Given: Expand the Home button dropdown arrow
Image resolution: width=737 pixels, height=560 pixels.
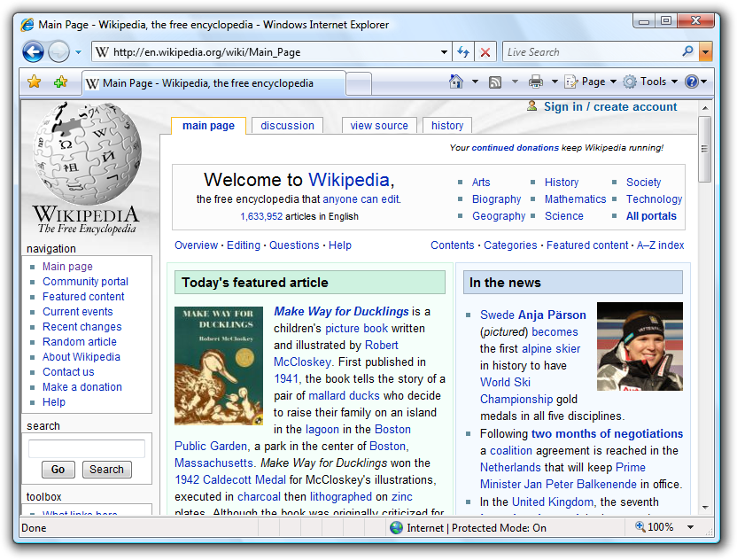Looking at the screenshot, I should point(475,82).
